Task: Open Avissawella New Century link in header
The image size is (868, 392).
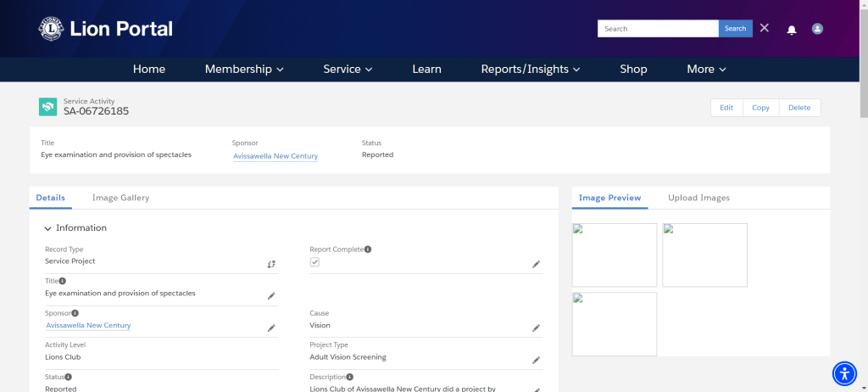Action: click(x=275, y=156)
